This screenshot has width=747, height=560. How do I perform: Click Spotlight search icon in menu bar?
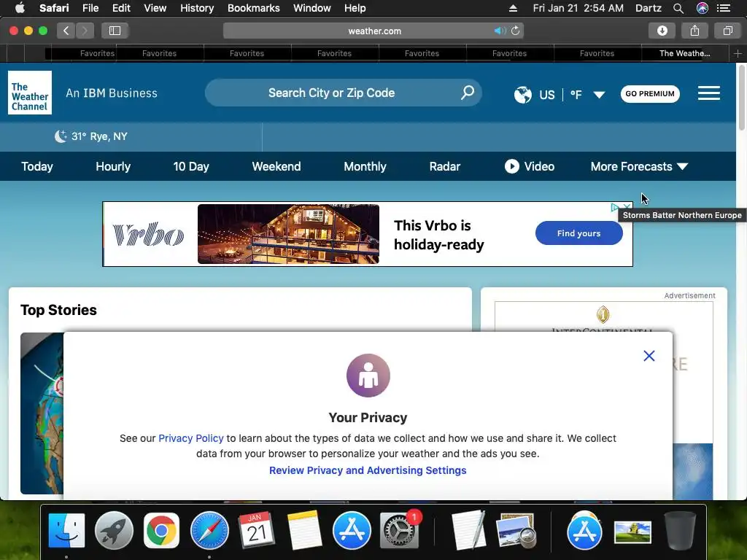tap(678, 8)
